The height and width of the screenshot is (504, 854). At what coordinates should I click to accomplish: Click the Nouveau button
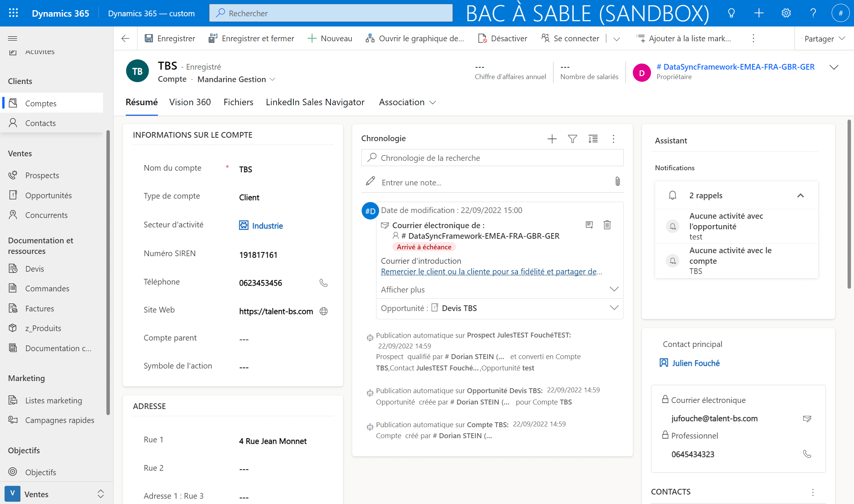point(329,38)
